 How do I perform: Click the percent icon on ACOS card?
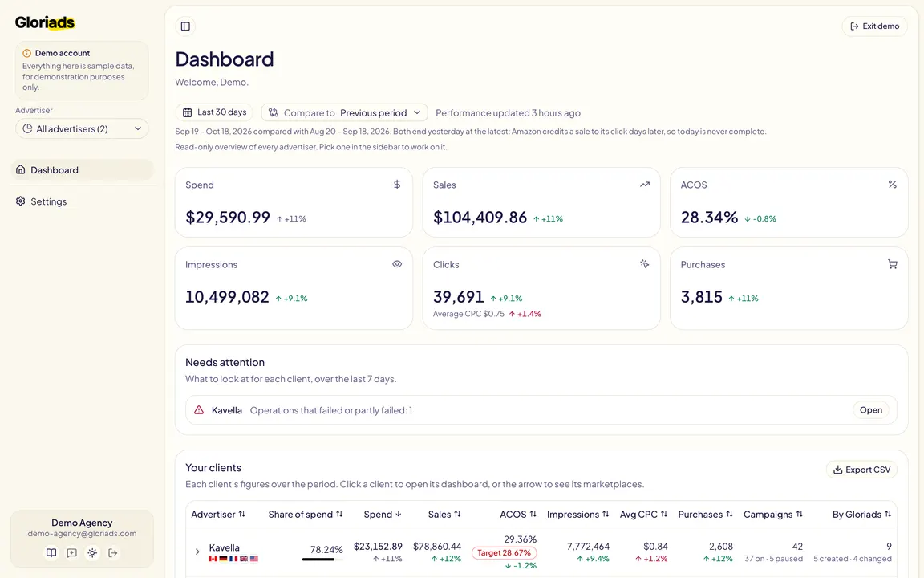[892, 185]
